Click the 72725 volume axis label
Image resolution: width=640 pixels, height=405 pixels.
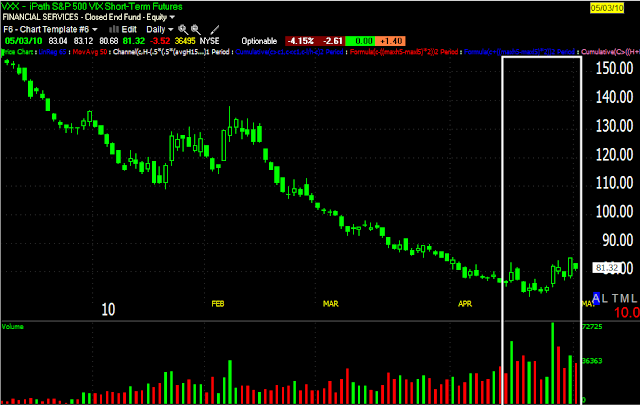coord(592,327)
